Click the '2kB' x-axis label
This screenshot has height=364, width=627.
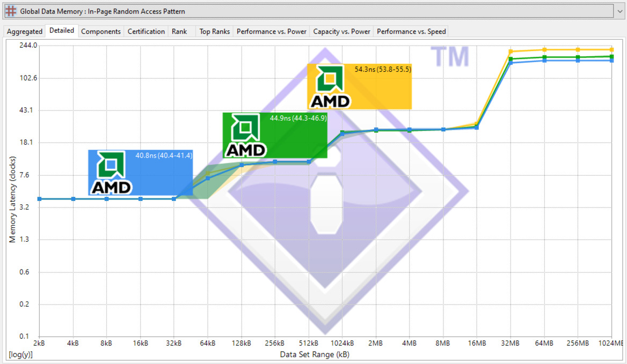pyautogui.click(x=39, y=343)
